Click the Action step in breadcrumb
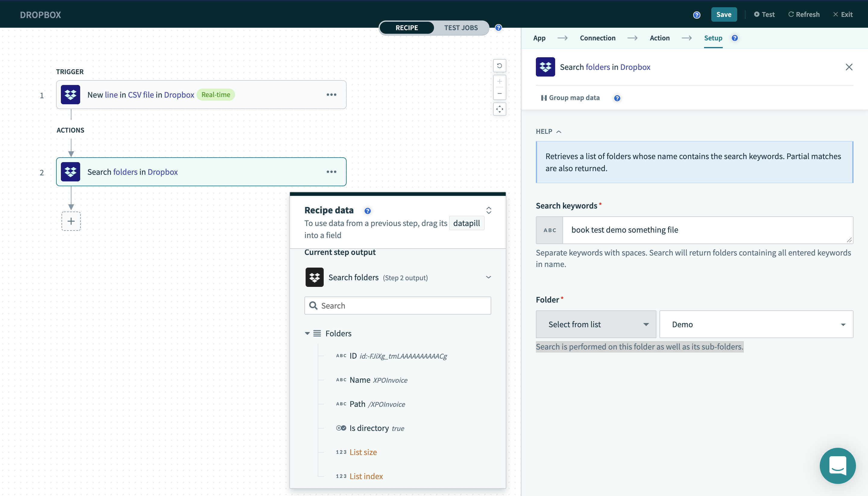This screenshot has width=868, height=496. [659, 38]
